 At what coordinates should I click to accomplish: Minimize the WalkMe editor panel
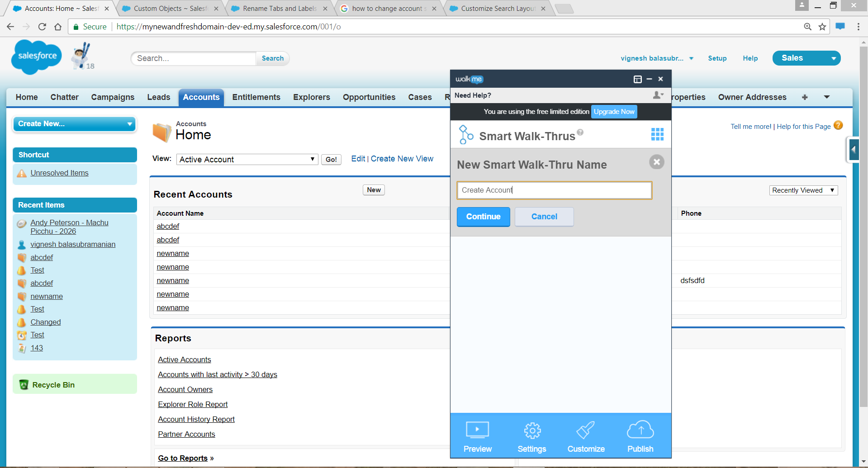(x=649, y=79)
